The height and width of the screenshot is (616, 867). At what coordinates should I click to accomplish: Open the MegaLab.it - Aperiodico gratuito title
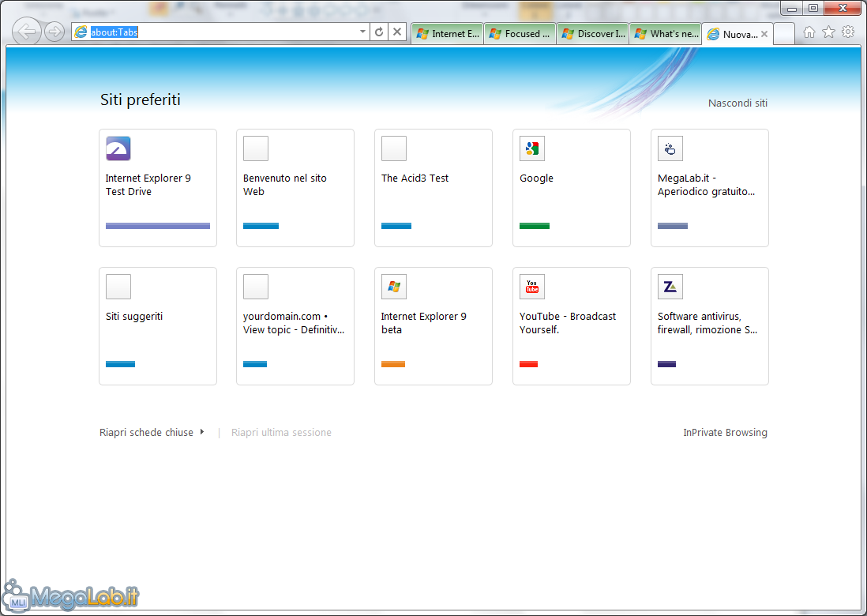706,185
